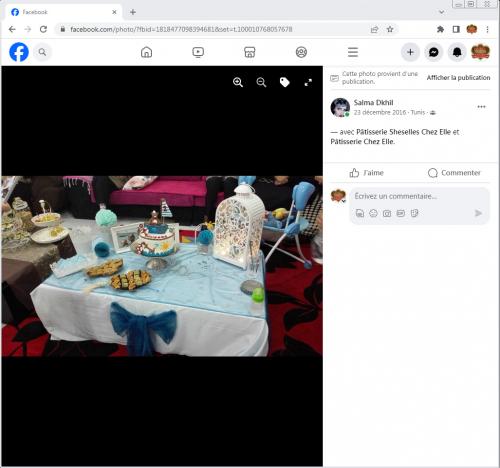Open the hamburger menu in Facebook header
Screen dimensions: 500x468
[353, 52]
